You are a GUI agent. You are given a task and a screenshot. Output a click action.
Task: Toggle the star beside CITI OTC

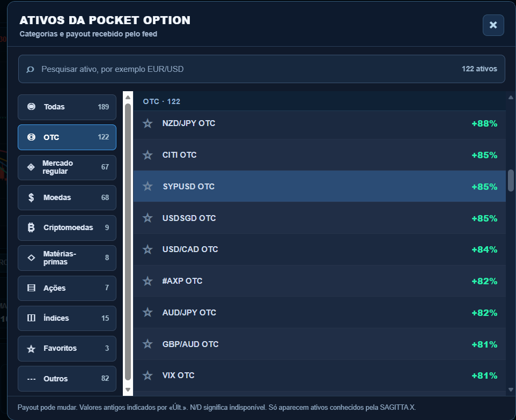pos(148,155)
